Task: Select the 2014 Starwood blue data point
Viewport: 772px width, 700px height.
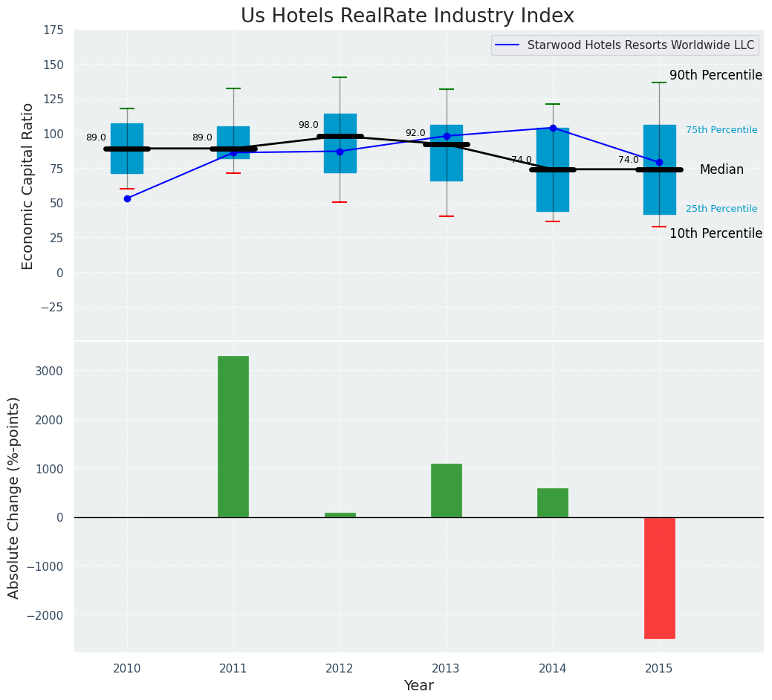Action: pyautogui.click(x=553, y=128)
